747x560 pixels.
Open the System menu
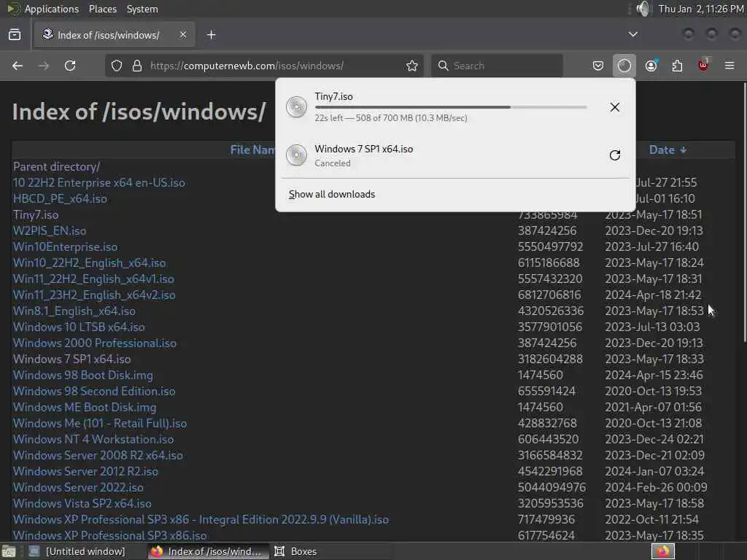pyautogui.click(x=142, y=9)
